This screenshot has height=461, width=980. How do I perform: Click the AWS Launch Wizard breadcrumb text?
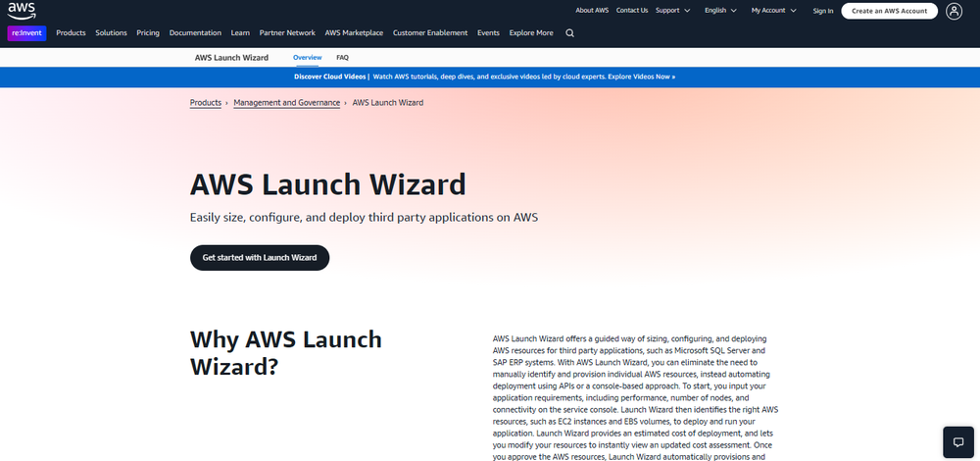pos(387,103)
